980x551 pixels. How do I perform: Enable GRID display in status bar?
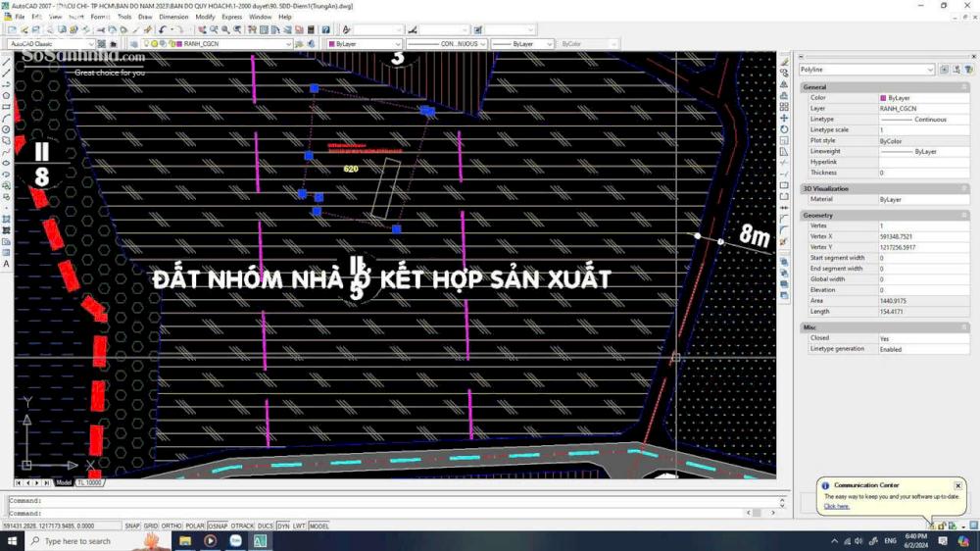[151, 526]
